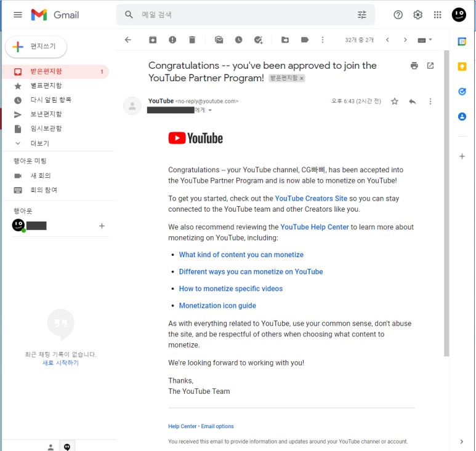
Task: Open Google Tasks side panel
Action: 462,91
